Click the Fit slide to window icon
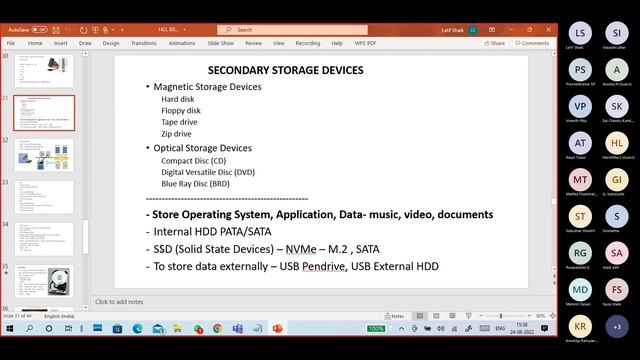The image size is (640, 360). coord(553,316)
